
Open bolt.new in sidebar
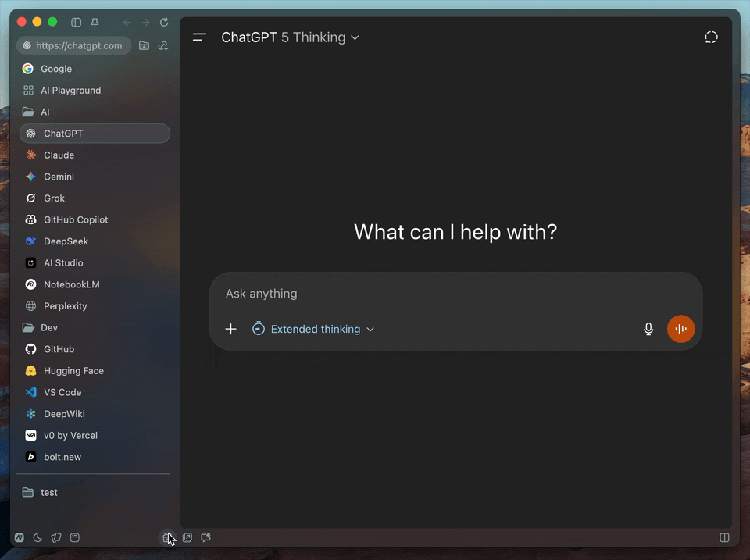tap(95, 457)
